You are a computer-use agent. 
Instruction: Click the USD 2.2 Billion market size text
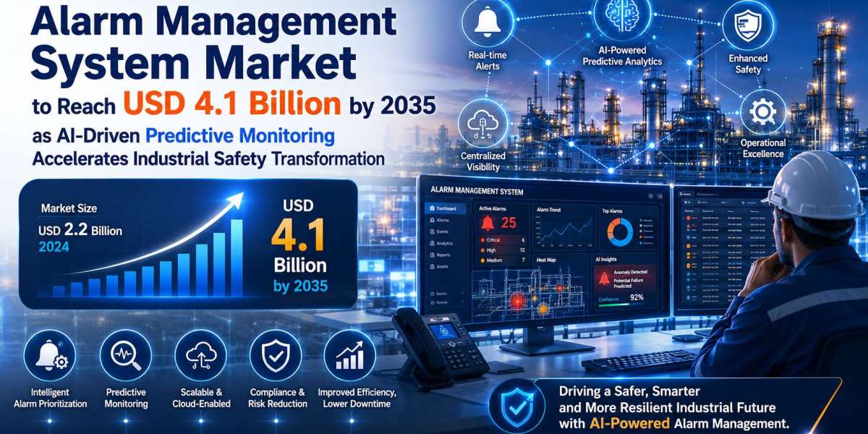80,231
